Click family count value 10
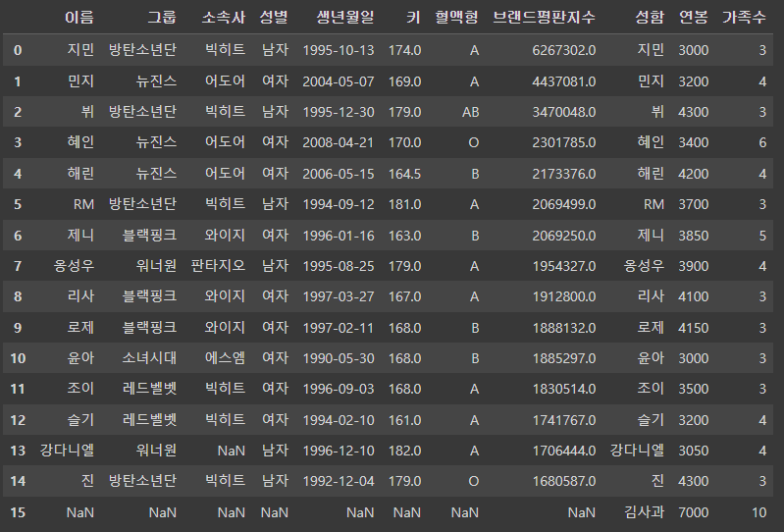 click(758, 512)
